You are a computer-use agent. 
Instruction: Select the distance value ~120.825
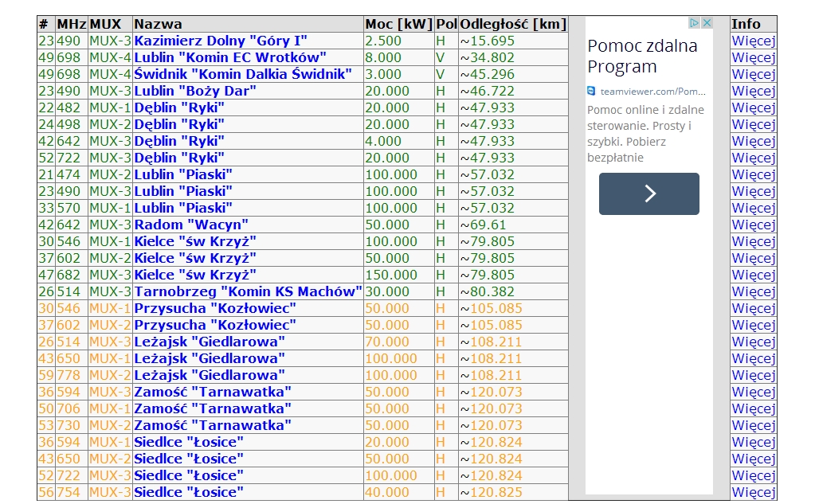coord(492,491)
